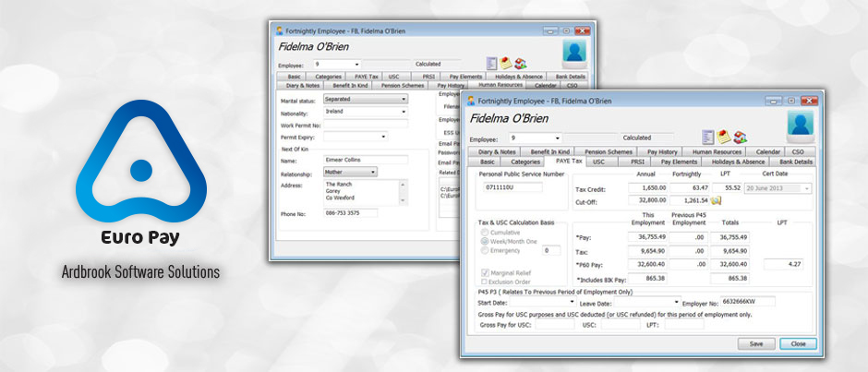The height and width of the screenshot is (372, 868).
Task: Open the pinned note icon in the Human Resources window
Action: pyautogui.click(x=505, y=63)
